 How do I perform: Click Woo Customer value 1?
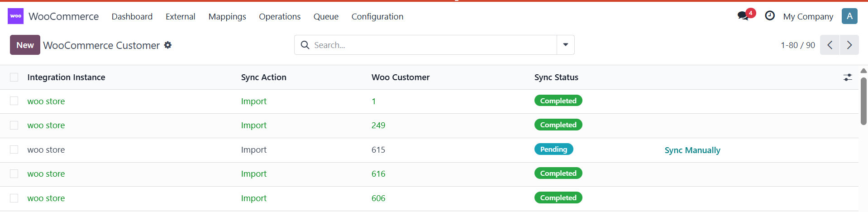(x=374, y=101)
